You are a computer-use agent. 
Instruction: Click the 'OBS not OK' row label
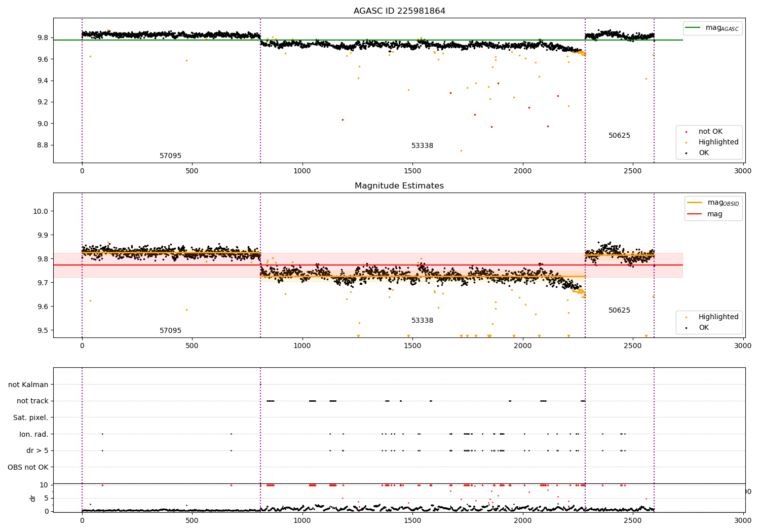pyautogui.click(x=28, y=467)
